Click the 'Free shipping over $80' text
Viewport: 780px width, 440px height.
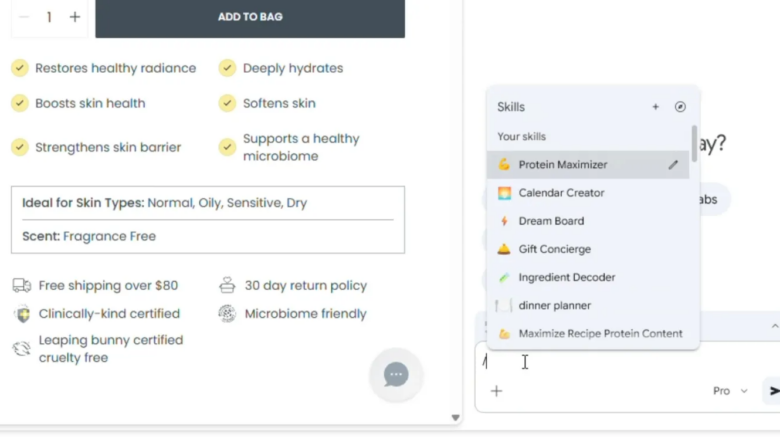coord(108,285)
